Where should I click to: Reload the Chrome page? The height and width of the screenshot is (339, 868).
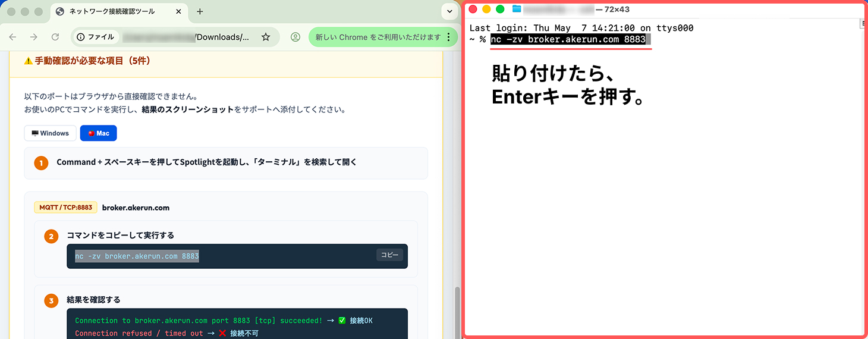(x=55, y=37)
